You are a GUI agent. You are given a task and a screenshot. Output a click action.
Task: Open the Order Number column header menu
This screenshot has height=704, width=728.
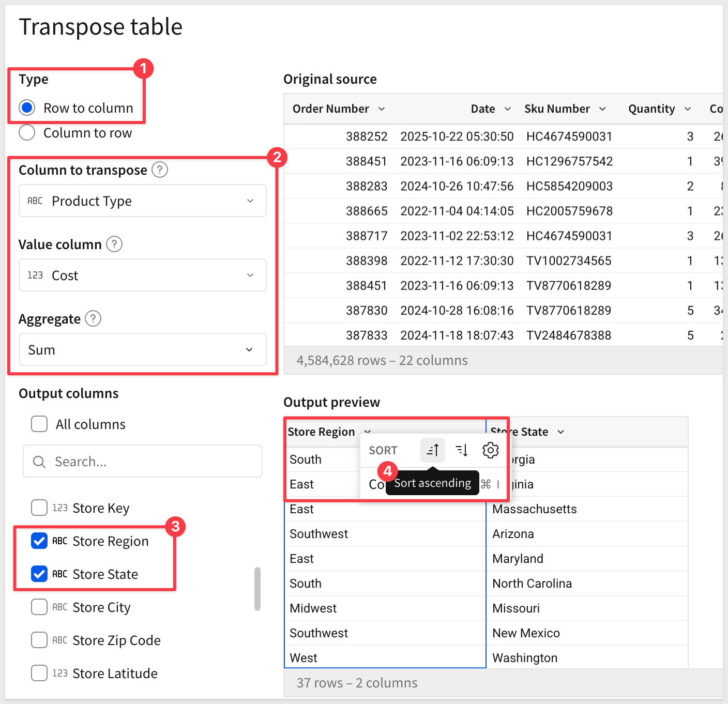pos(382,109)
